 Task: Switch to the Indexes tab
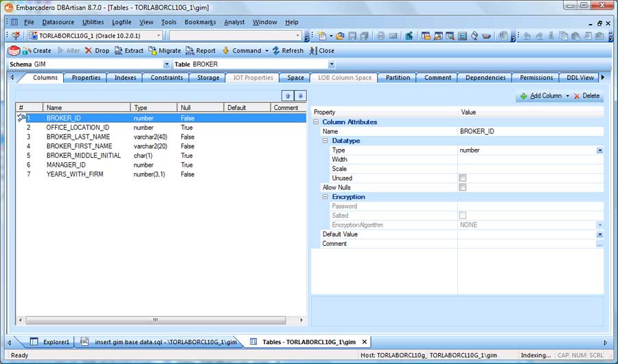126,78
